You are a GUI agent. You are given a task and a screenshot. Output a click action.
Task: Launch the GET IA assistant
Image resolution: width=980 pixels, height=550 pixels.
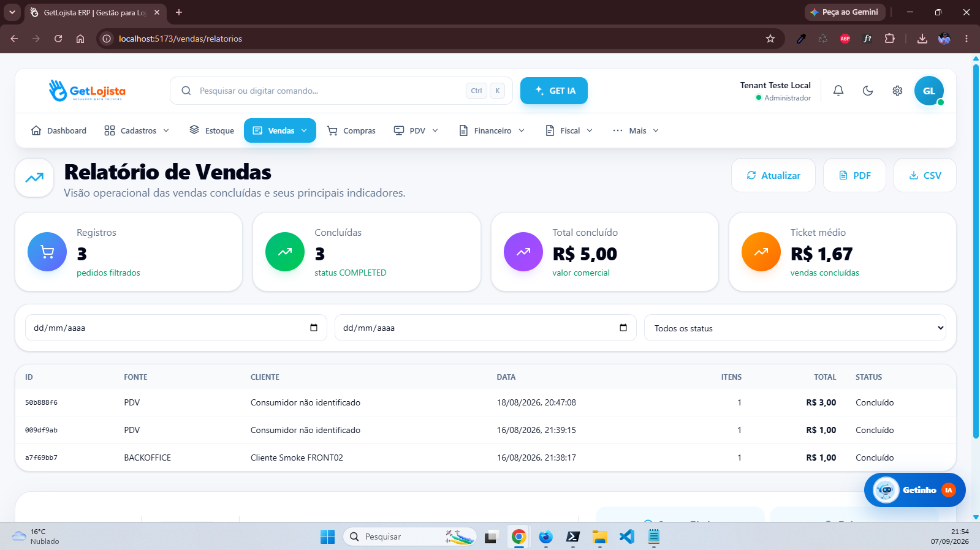coord(554,91)
